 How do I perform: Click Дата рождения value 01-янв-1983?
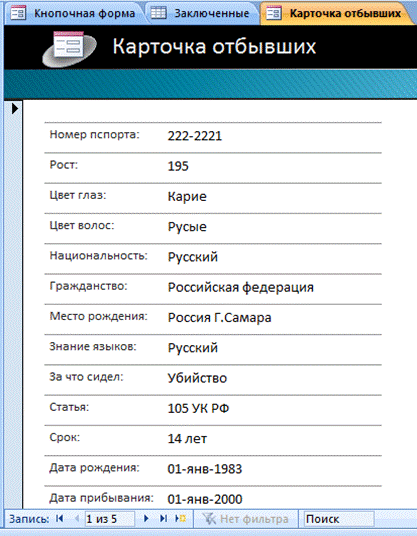point(204,469)
